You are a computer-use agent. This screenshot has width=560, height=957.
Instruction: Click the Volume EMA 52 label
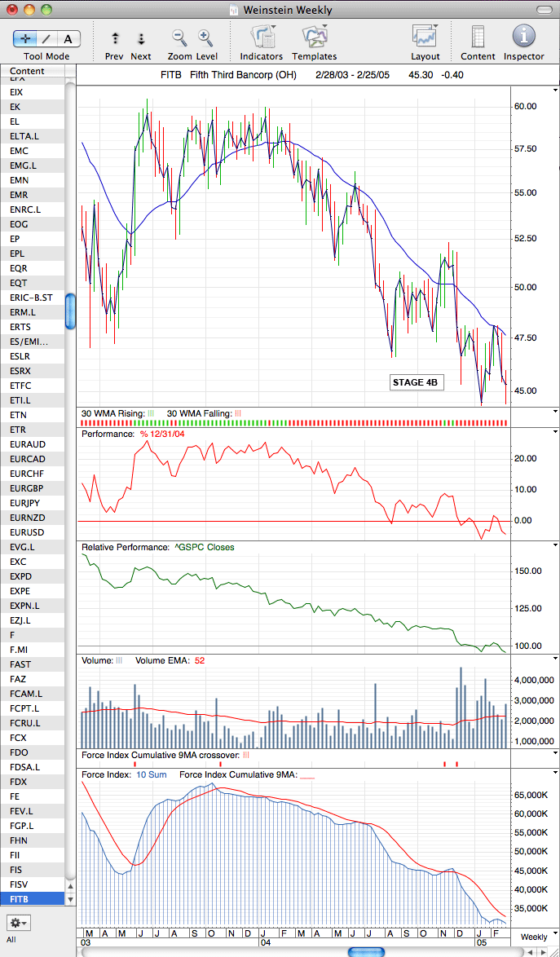[170, 660]
